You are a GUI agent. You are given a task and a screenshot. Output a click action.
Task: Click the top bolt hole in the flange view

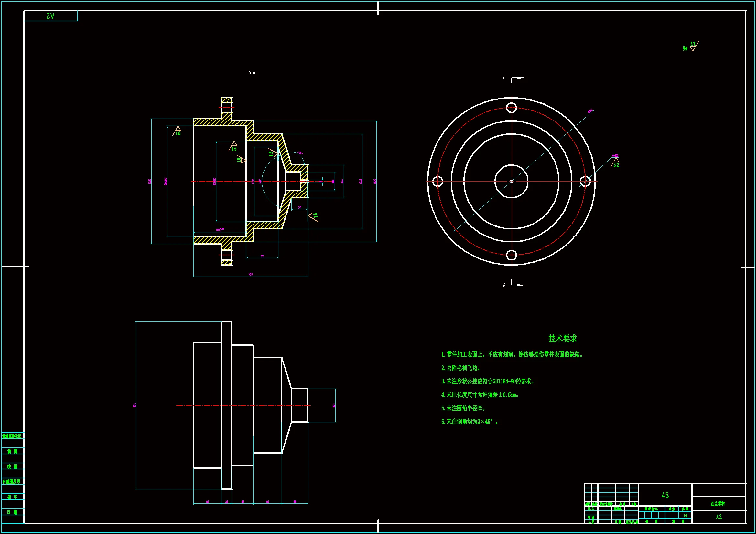tap(511, 108)
